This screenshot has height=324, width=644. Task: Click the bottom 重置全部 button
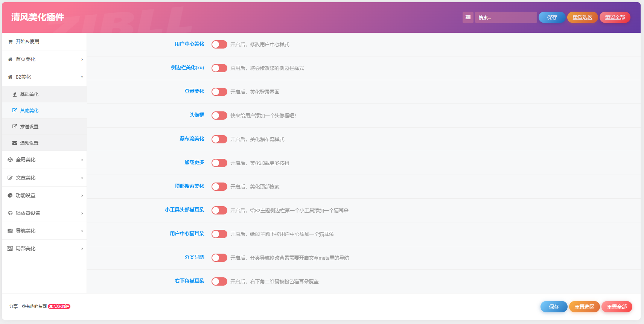[x=617, y=307]
